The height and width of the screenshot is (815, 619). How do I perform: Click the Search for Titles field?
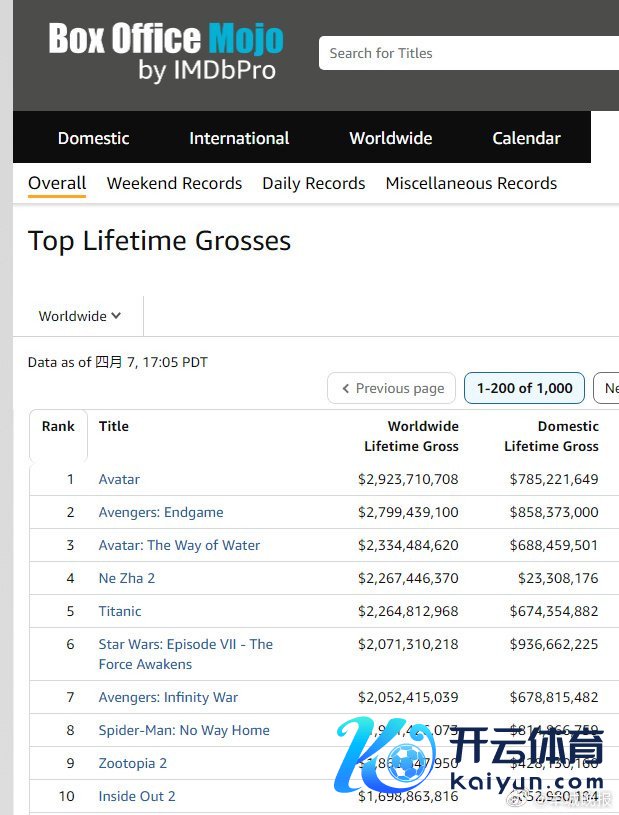click(469, 53)
